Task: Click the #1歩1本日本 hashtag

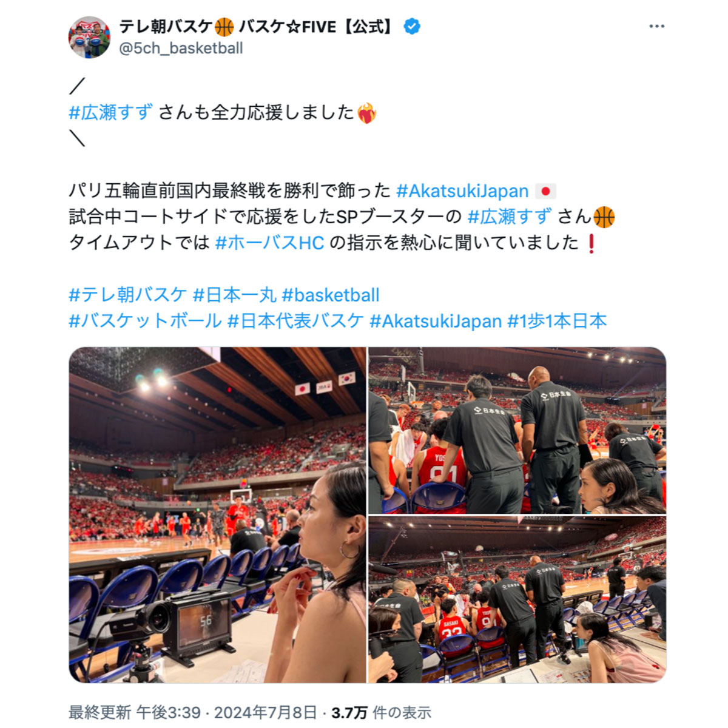Action: pyautogui.click(x=557, y=321)
